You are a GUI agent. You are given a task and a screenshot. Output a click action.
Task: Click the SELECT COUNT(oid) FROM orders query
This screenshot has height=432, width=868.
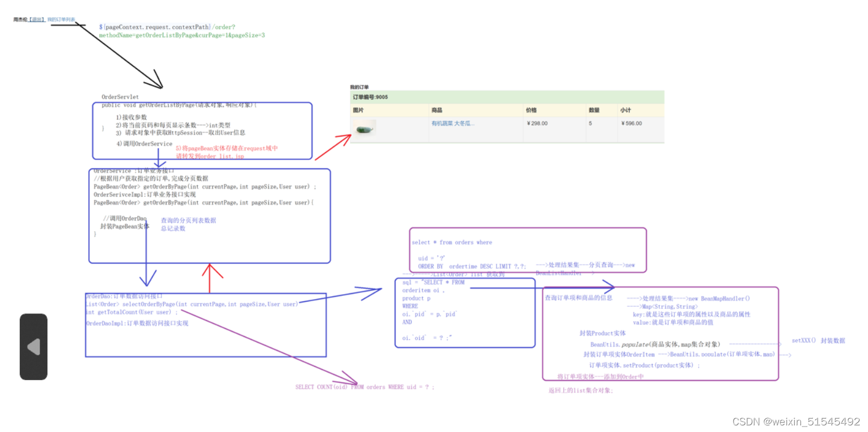(x=365, y=387)
